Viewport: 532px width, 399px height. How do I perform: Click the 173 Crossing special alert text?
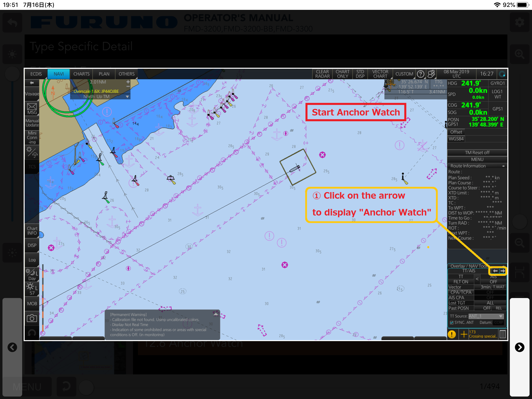click(x=483, y=334)
